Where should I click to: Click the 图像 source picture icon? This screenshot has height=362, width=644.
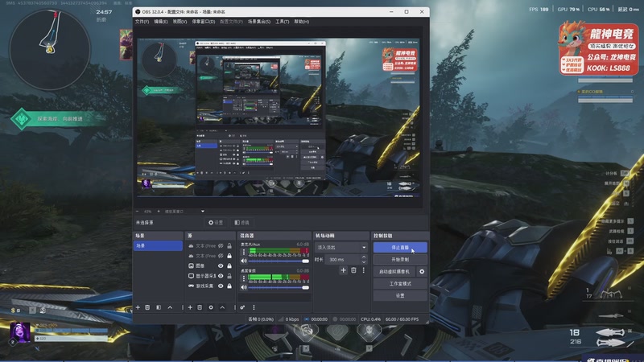tap(191, 266)
